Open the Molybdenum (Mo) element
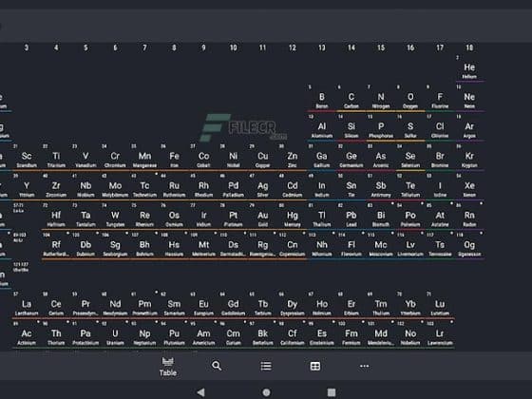The width and height of the screenshot is (532, 399). point(115,187)
